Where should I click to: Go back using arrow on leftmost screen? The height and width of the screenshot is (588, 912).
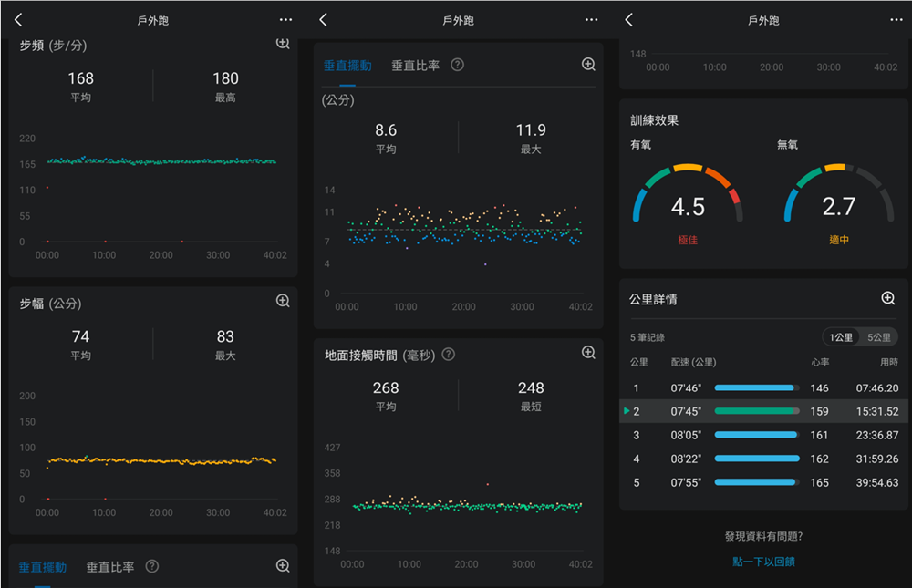coord(19,20)
